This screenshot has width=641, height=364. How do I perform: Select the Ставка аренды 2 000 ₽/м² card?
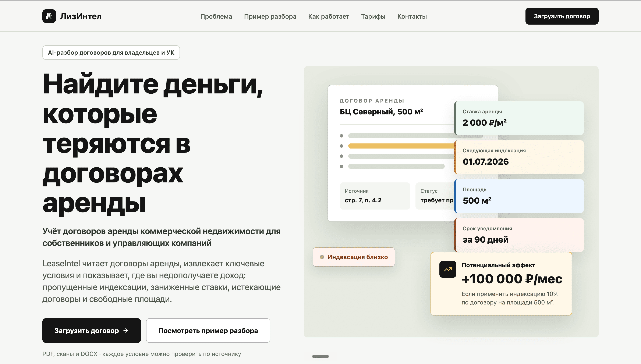(519, 118)
